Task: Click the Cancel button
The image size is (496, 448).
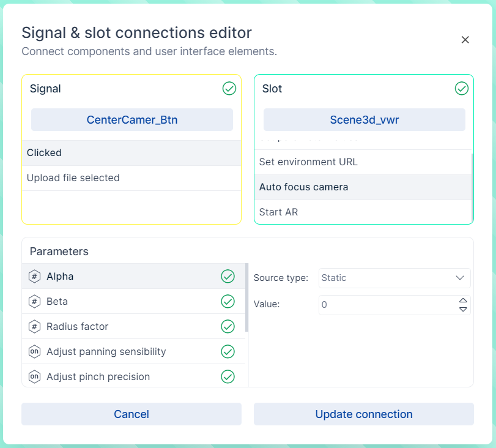Action: click(131, 414)
